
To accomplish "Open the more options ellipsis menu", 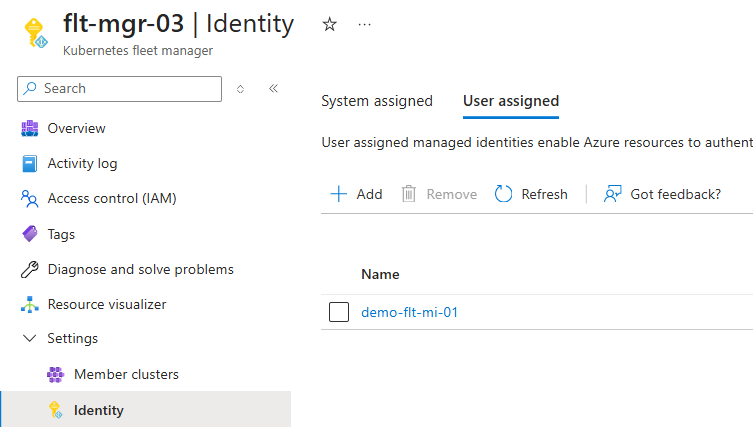I will click(364, 24).
